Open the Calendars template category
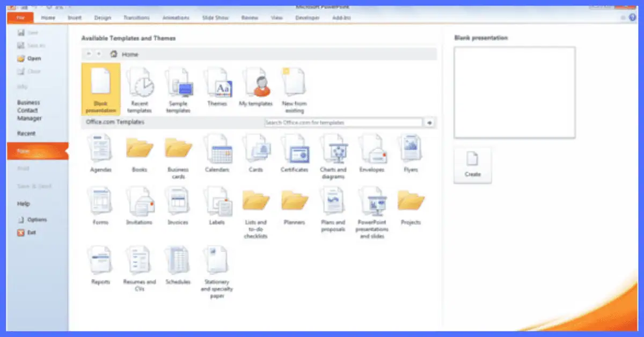 pyautogui.click(x=217, y=153)
